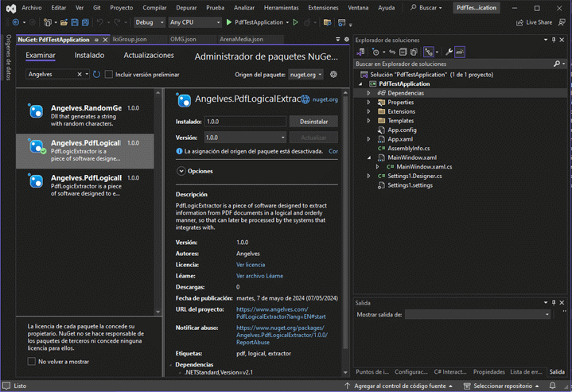
Task: Click the Live Share icon
Action: click(519, 22)
